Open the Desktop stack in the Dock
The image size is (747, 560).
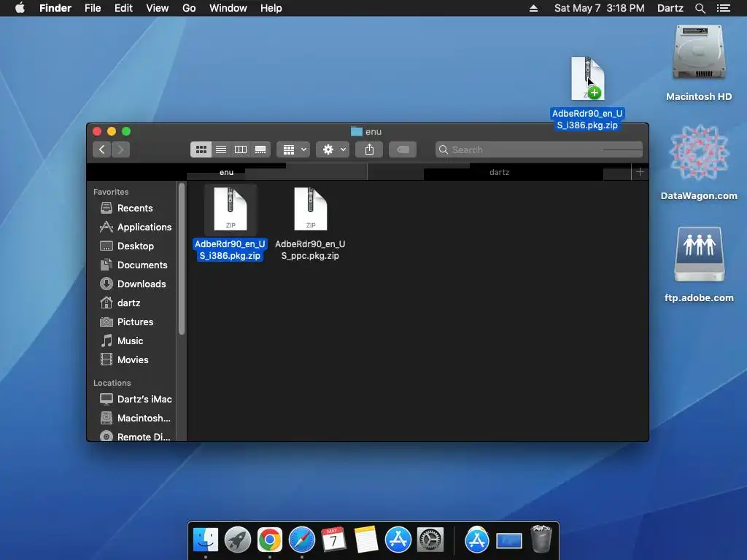[x=508, y=540]
